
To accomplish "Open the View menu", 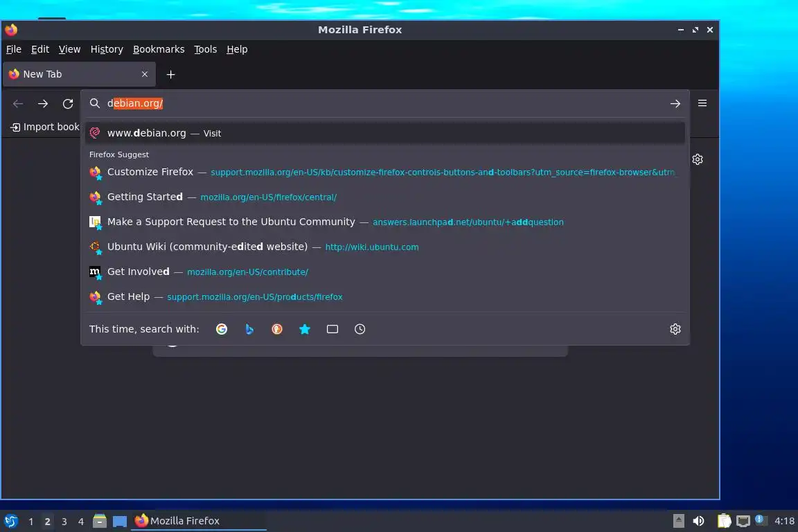I will [x=69, y=49].
